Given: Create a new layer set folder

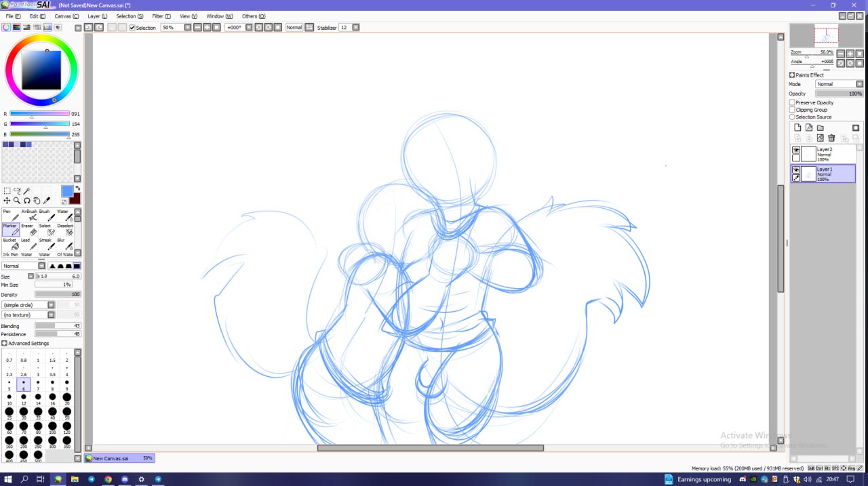Looking at the screenshot, I should (820, 127).
